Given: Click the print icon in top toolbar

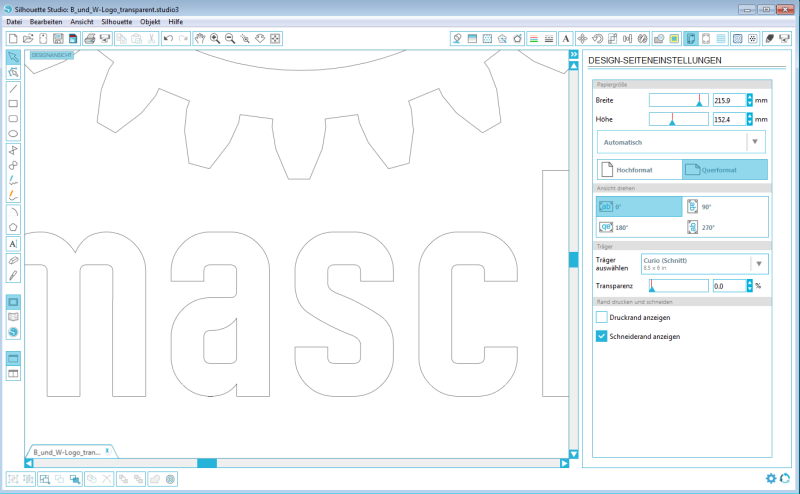Looking at the screenshot, I should (90, 39).
